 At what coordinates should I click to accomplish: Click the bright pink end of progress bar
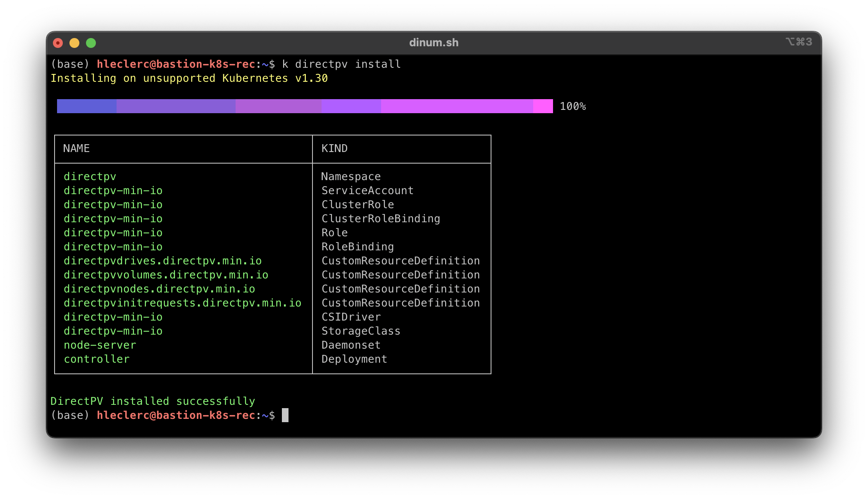coord(543,106)
